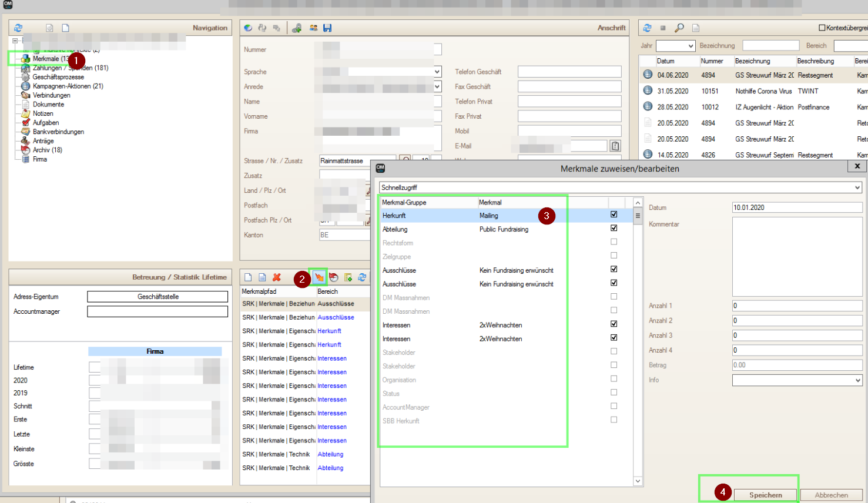Click the up arrow of the dialog list scrollbar
This screenshot has height=503, width=868.
(638, 203)
